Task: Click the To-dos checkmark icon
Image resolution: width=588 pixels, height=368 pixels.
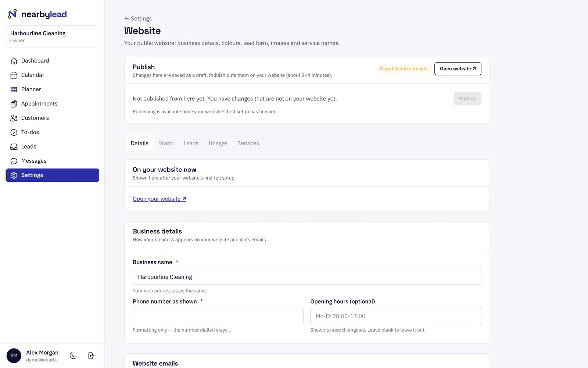Action: pos(14,132)
